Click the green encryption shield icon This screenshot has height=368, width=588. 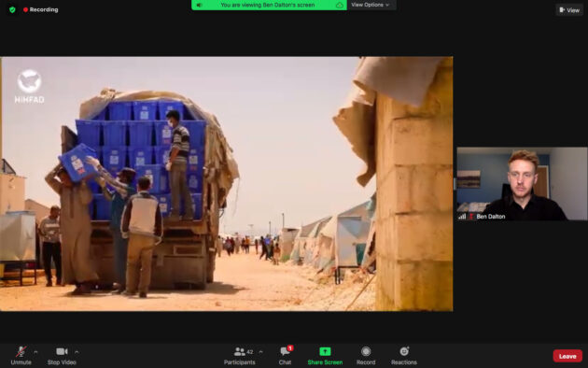[x=12, y=9]
